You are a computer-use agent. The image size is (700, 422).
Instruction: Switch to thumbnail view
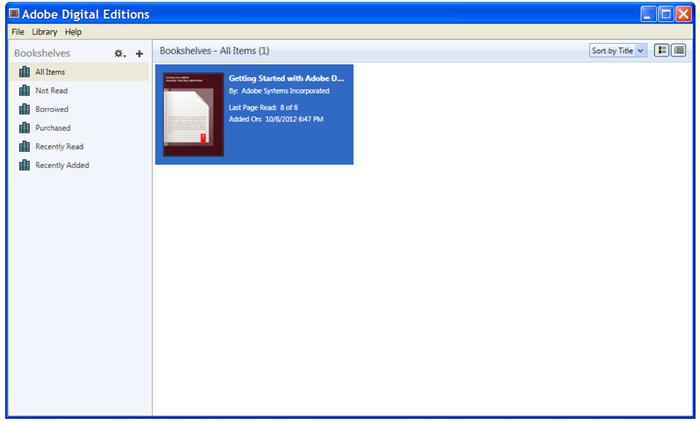[x=662, y=50]
